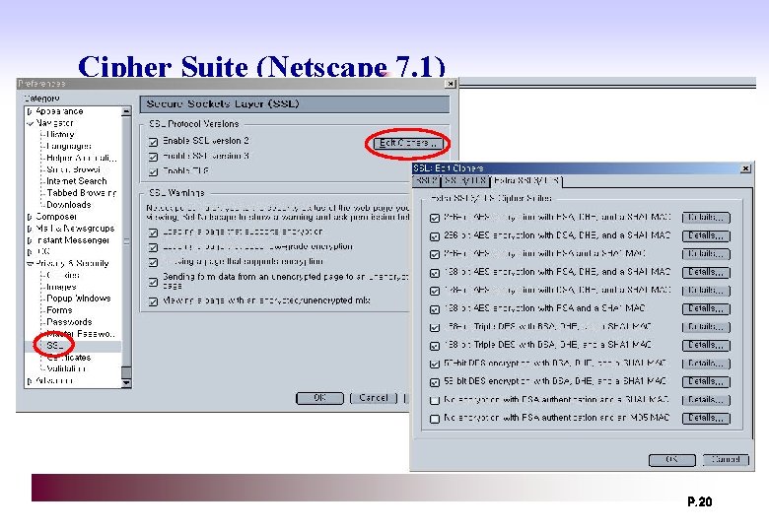Click Cancel in the Preferences dialog

click(374, 398)
